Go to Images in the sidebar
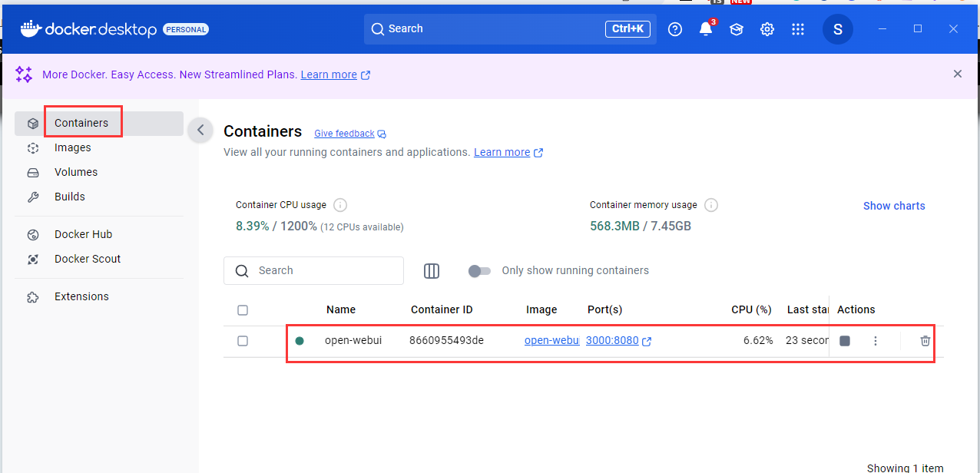 (99, 147)
